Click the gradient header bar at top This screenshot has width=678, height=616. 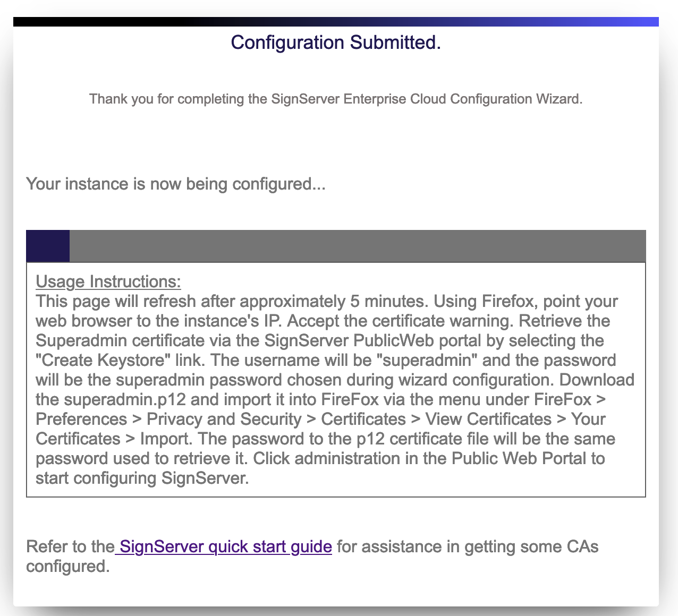tap(336, 22)
